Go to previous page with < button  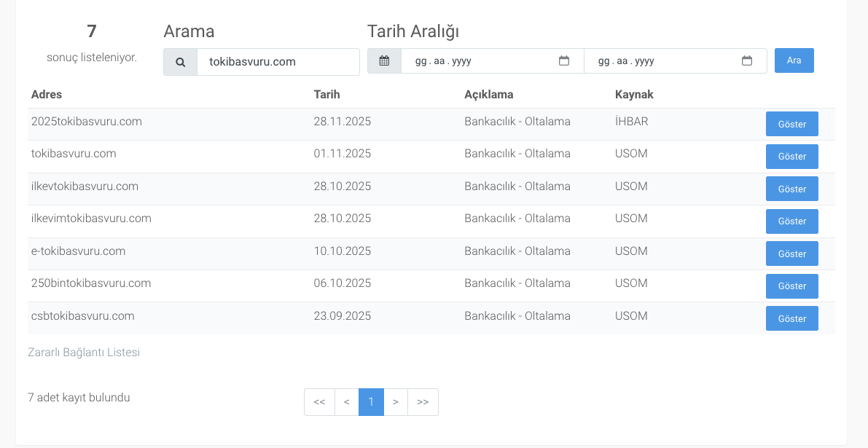coord(346,402)
